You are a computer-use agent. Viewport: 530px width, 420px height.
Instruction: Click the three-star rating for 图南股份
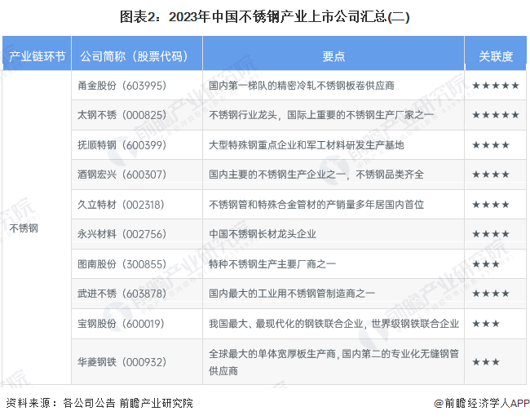486,264
